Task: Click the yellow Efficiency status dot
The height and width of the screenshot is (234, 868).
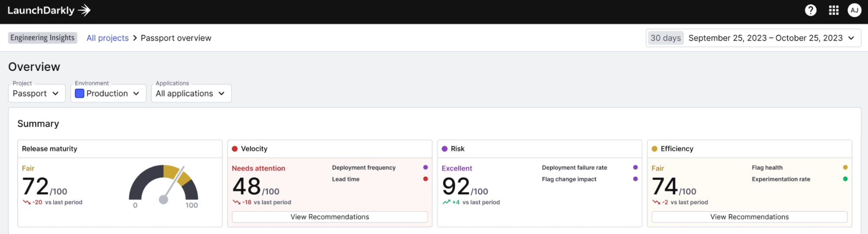Action: coord(654,149)
